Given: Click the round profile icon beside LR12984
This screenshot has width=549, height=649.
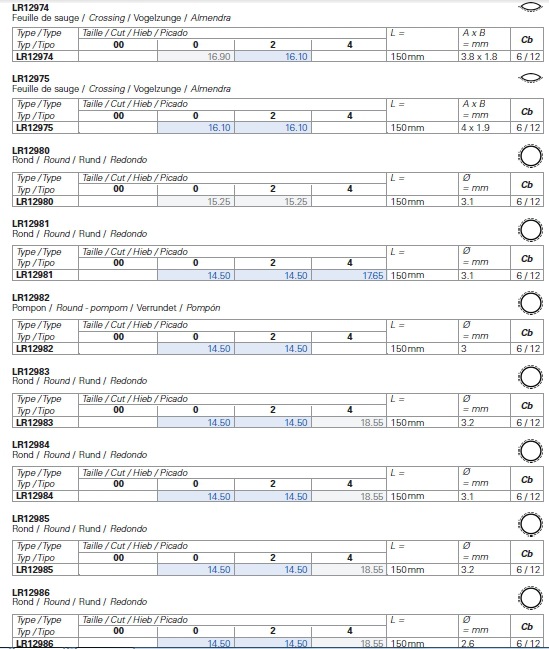Looking at the screenshot, I should pos(530,451).
